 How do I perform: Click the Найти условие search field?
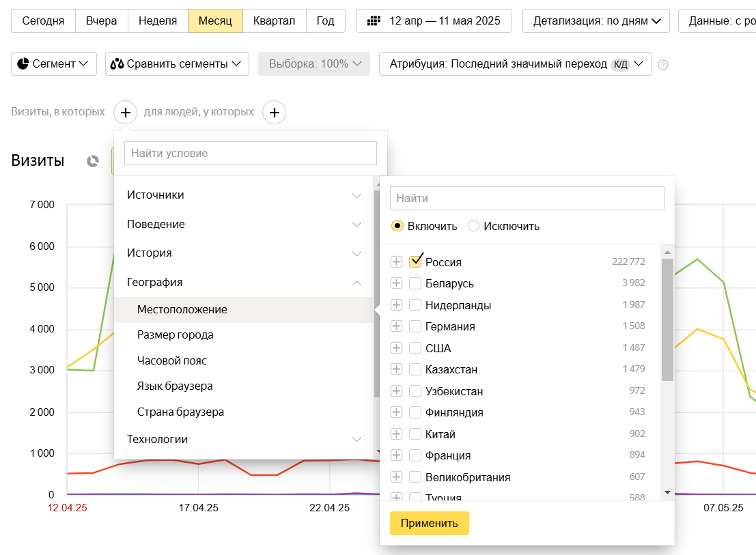250,153
